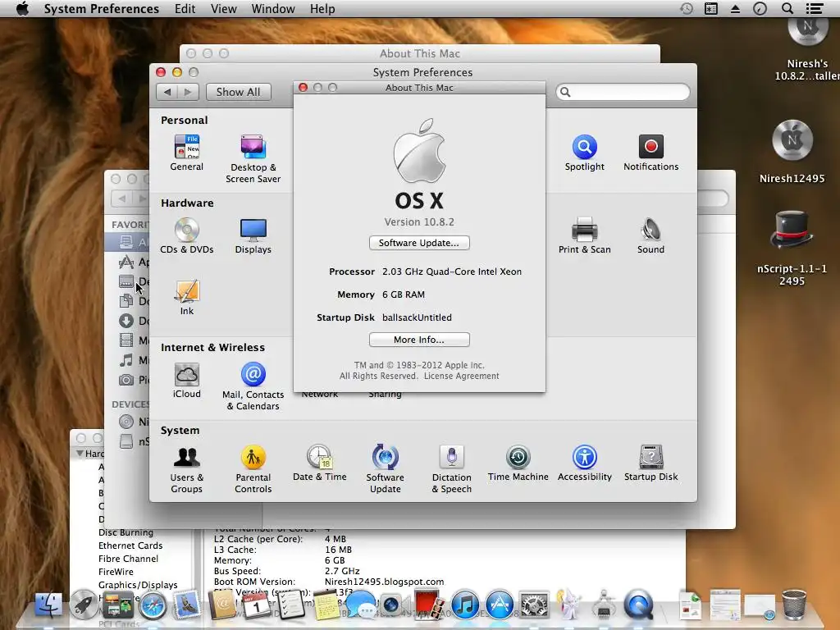Collapse the Hardware disclosure triangle in System Information
Image resolution: width=840 pixels, height=630 pixels.
click(x=80, y=453)
